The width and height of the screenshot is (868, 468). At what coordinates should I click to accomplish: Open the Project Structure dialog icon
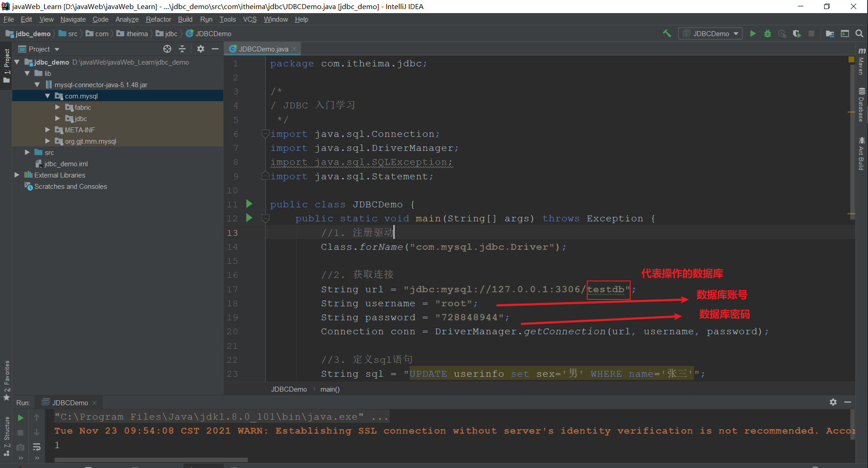click(830, 33)
